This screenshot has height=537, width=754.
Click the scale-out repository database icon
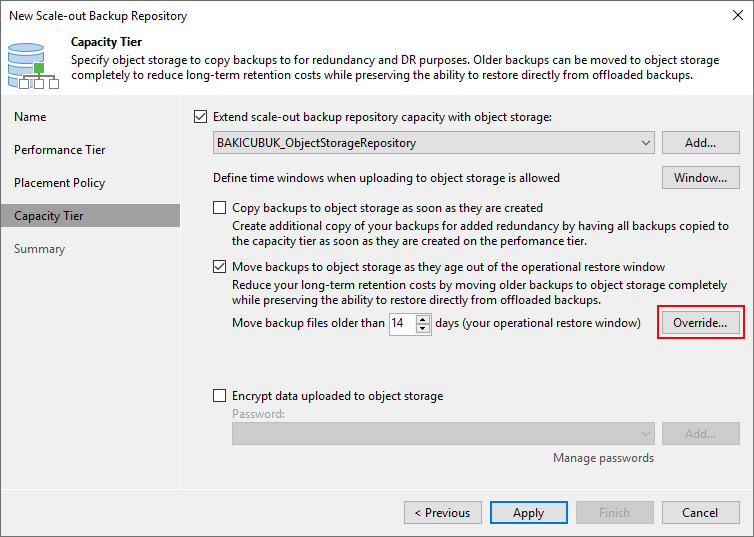(33, 66)
